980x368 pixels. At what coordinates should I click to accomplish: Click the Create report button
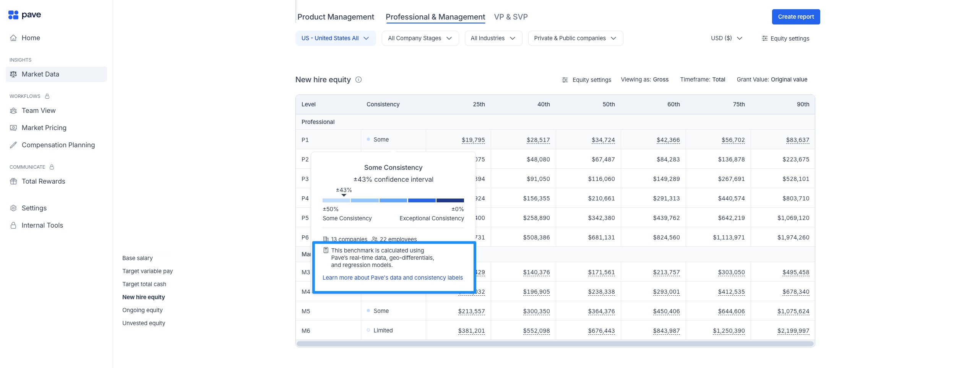click(795, 17)
